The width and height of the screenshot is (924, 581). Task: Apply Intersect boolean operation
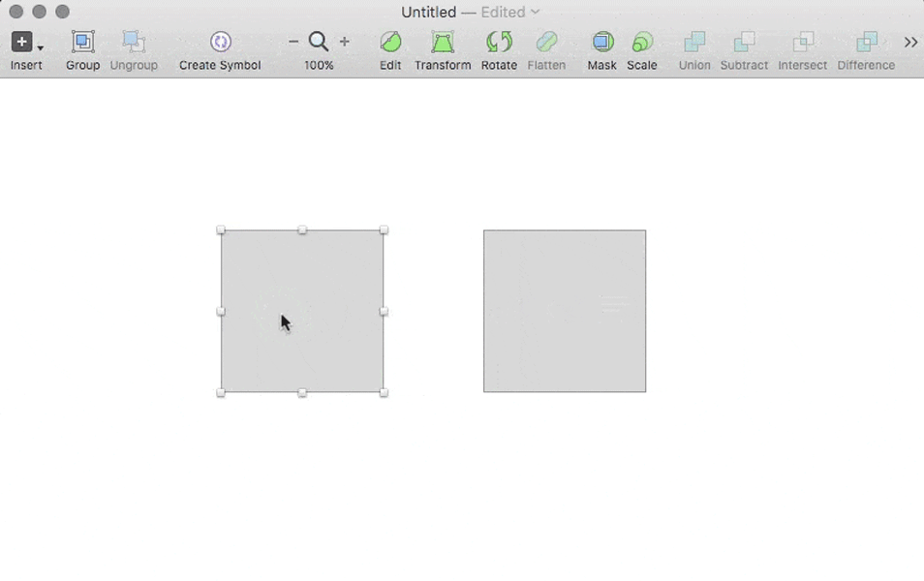click(x=801, y=44)
